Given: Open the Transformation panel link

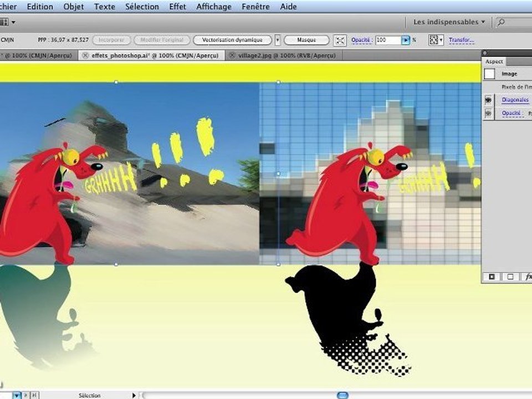Looking at the screenshot, I should 461,40.
